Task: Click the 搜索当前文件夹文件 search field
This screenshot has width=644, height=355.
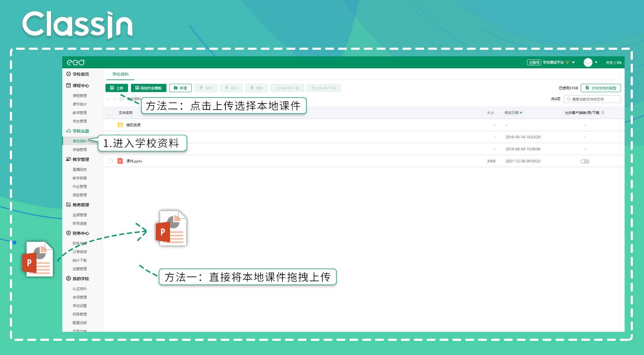Action: (x=592, y=99)
